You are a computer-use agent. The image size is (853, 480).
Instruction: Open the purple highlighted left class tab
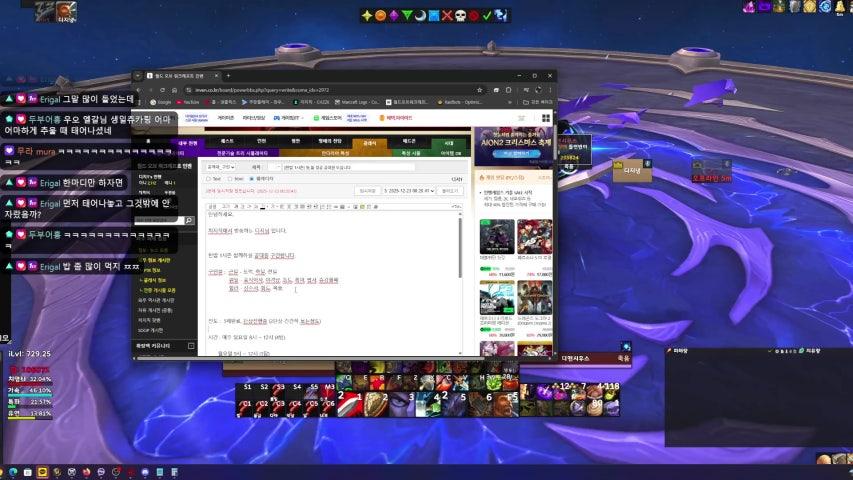click(188, 143)
